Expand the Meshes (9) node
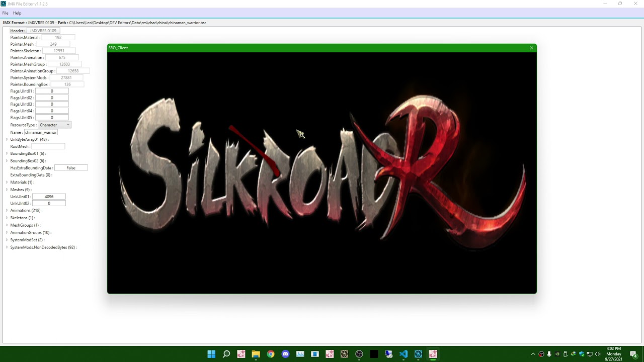644x362 pixels. click(x=7, y=190)
